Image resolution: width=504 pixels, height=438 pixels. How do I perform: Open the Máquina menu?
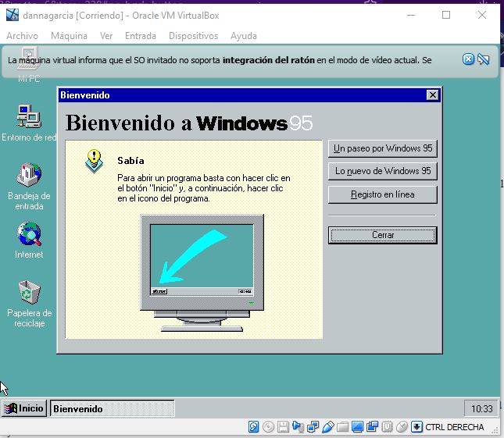(x=69, y=36)
